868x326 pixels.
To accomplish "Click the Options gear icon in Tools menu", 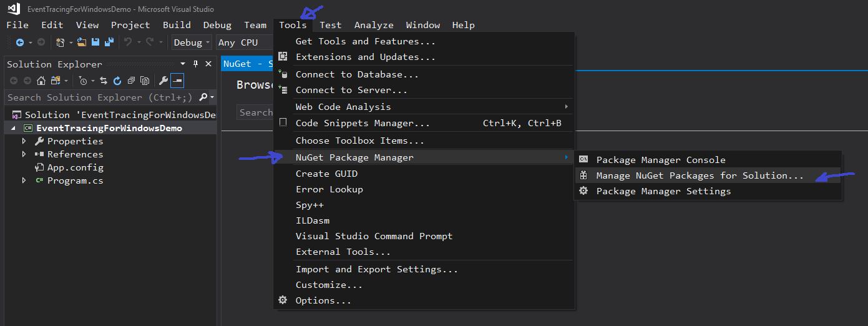I will [283, 300].
